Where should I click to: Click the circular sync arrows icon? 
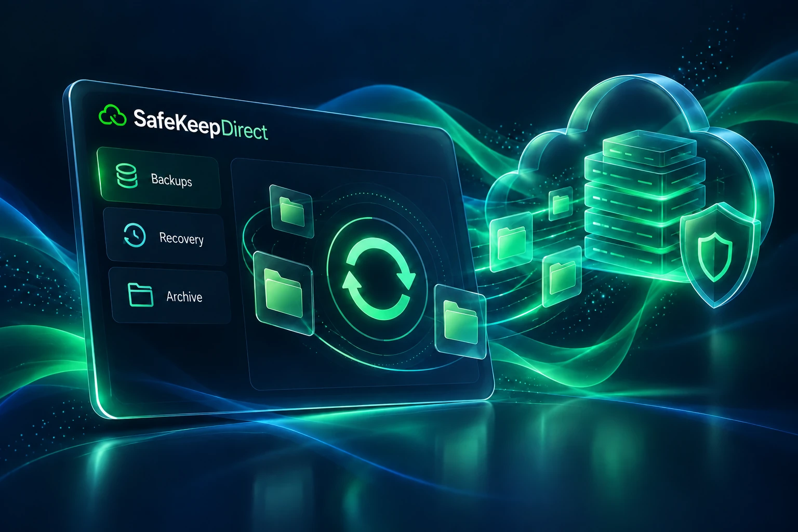pyautogui.click(x=378, y=278)
